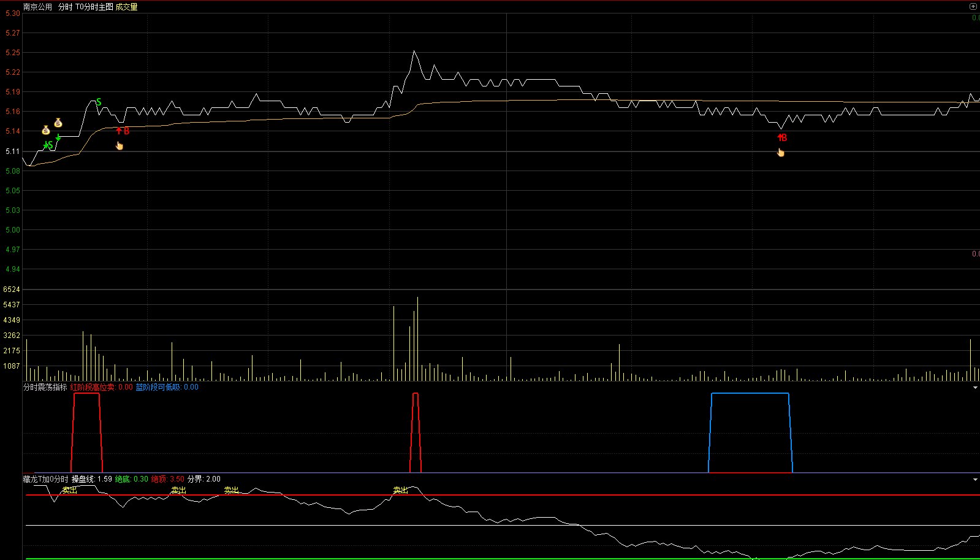Screen dimensions: 980x560
Task: Click the first 卖出 marker on the left
Action: (x=70, y=490)
